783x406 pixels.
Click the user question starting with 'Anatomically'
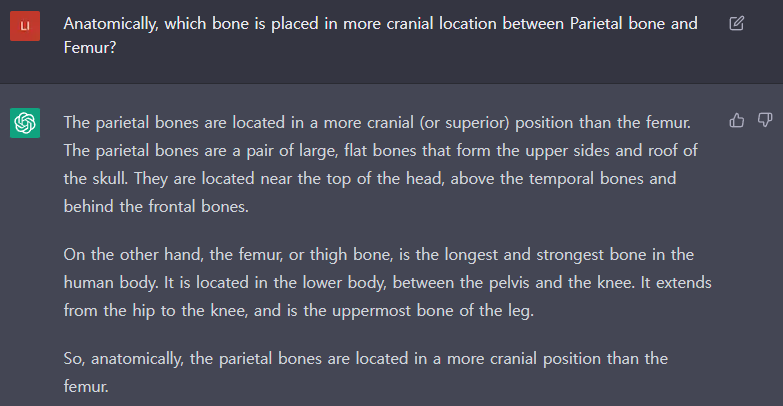tap(381, 35)
